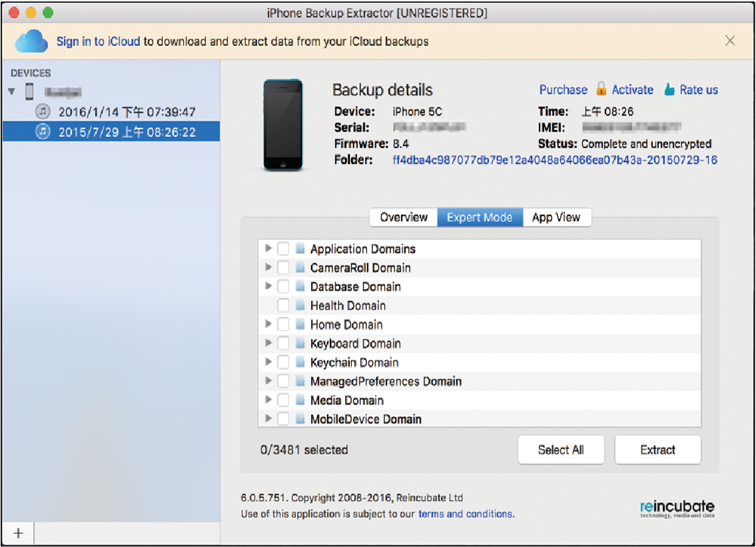Expand the ManagedPreferences Domain node
Screen dimensions: 756x547
coord(268,381)
